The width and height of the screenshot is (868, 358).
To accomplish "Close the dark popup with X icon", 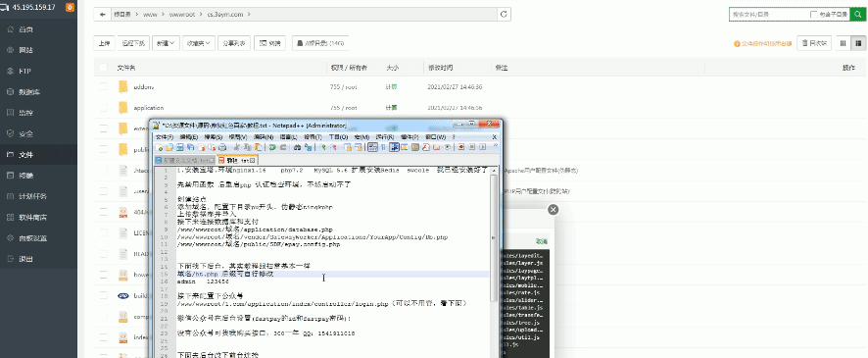I will click(553, 210).
